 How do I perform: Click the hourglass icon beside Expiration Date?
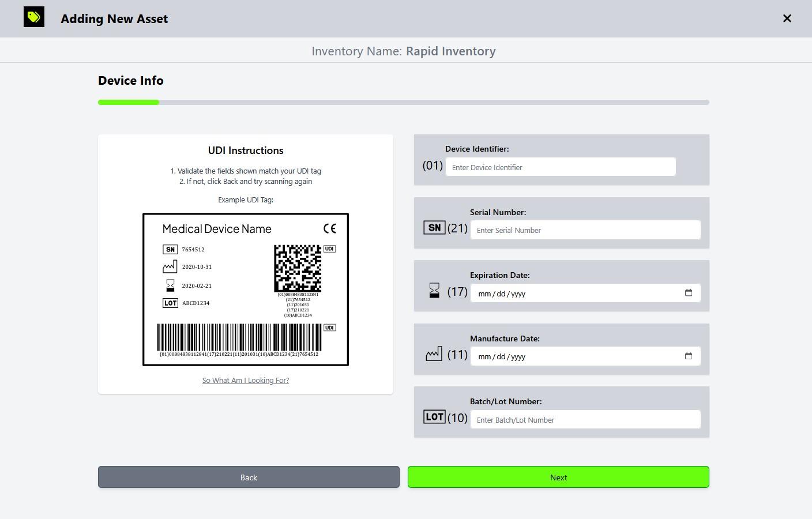[x=434, y=290]
